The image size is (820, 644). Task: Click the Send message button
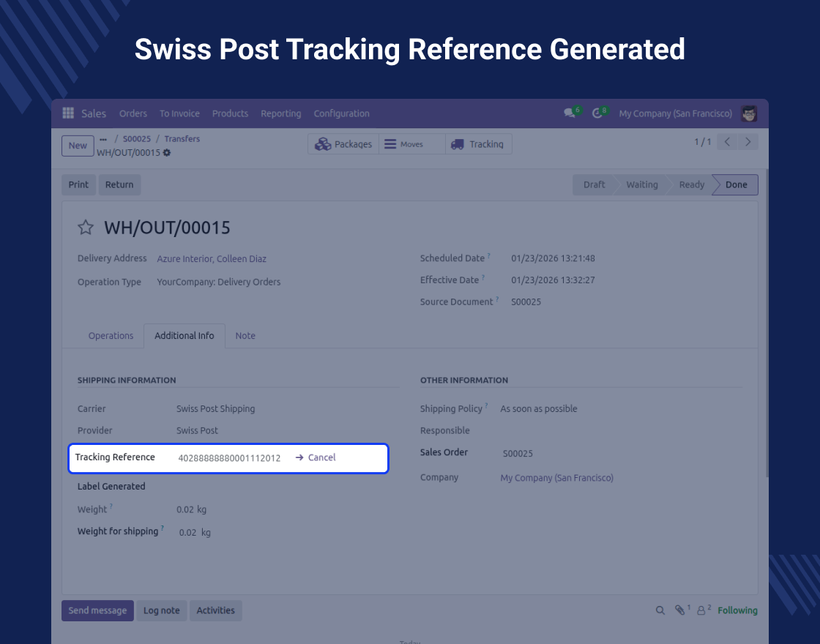(97, 610)
